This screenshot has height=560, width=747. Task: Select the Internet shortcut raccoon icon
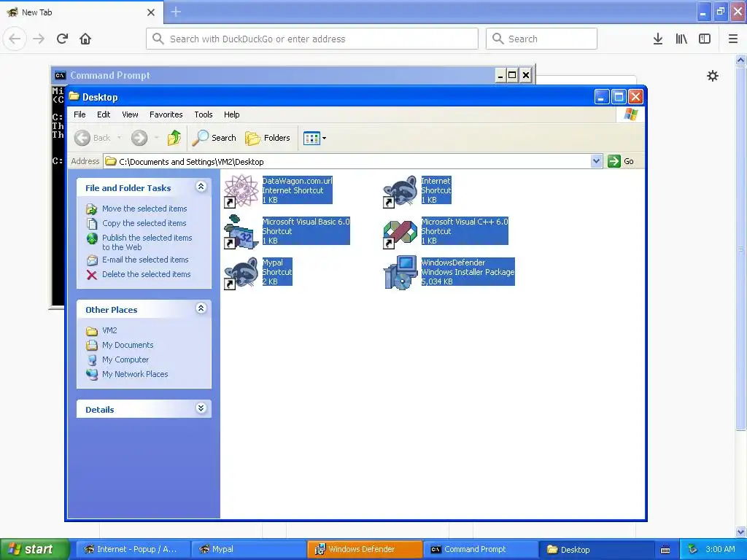point(400,191)
